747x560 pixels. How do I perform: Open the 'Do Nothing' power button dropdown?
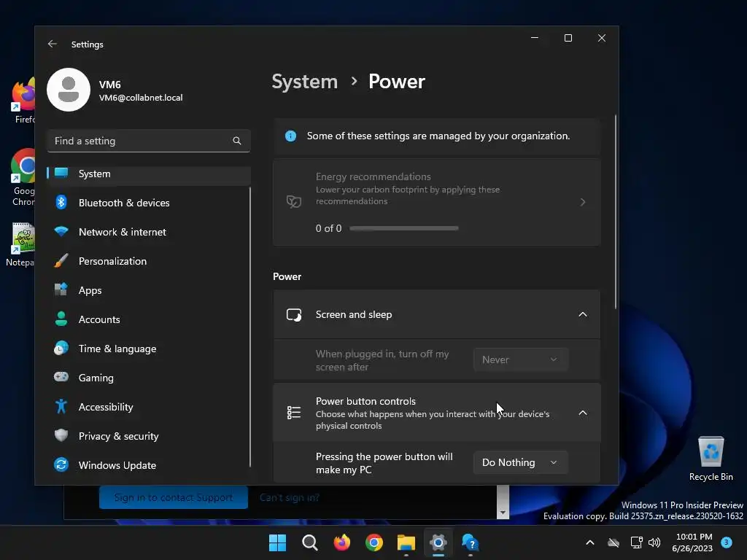[x=521, y=462]
